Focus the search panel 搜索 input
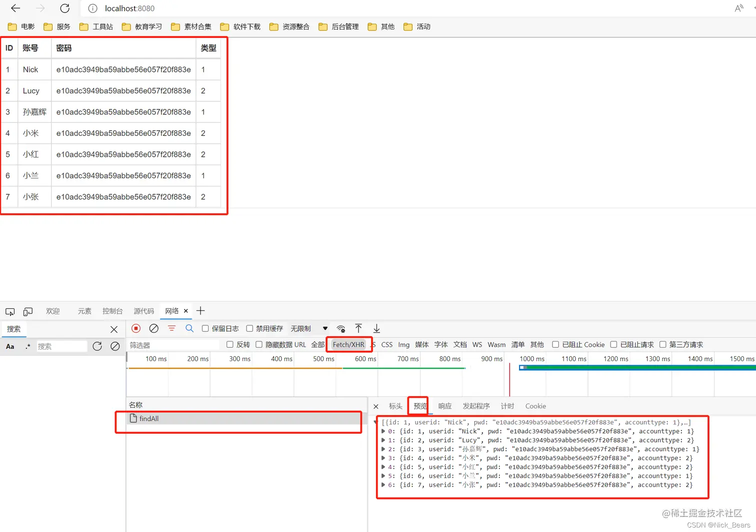 [62, 346]
